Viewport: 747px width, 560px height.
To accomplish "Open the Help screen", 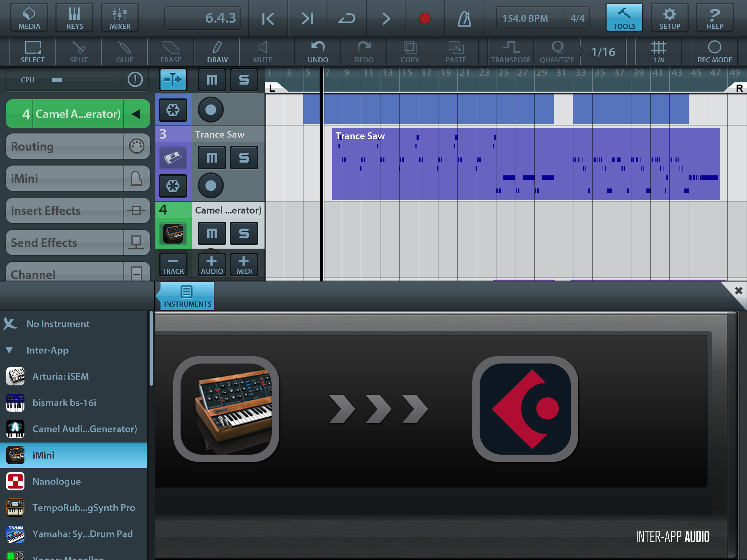I will click(x=715, y=17).
